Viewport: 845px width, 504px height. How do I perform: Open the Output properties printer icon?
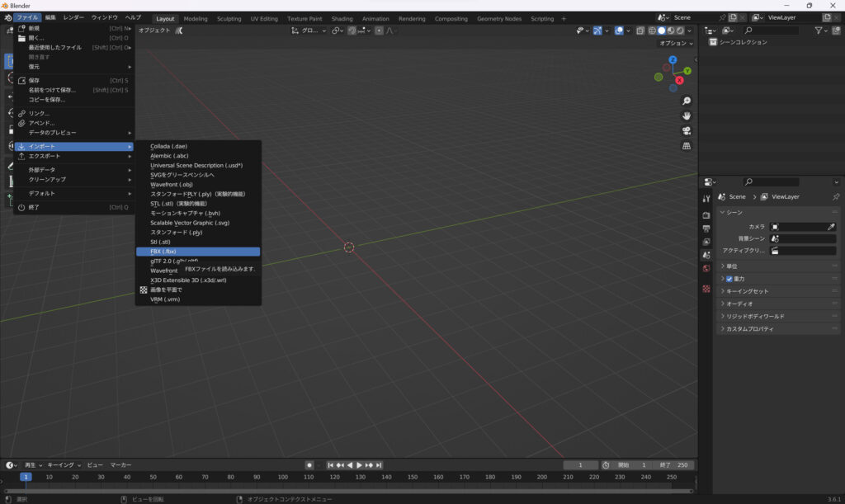[706, 228]
